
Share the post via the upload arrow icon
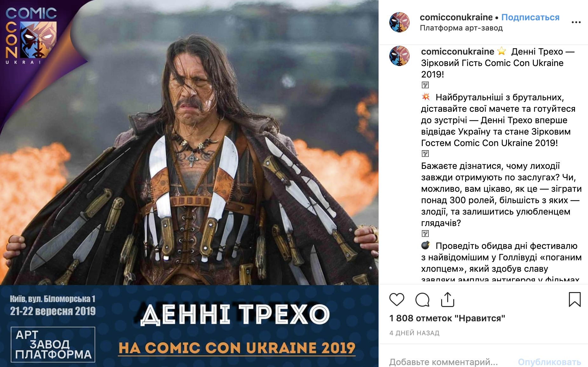(448, 299)
